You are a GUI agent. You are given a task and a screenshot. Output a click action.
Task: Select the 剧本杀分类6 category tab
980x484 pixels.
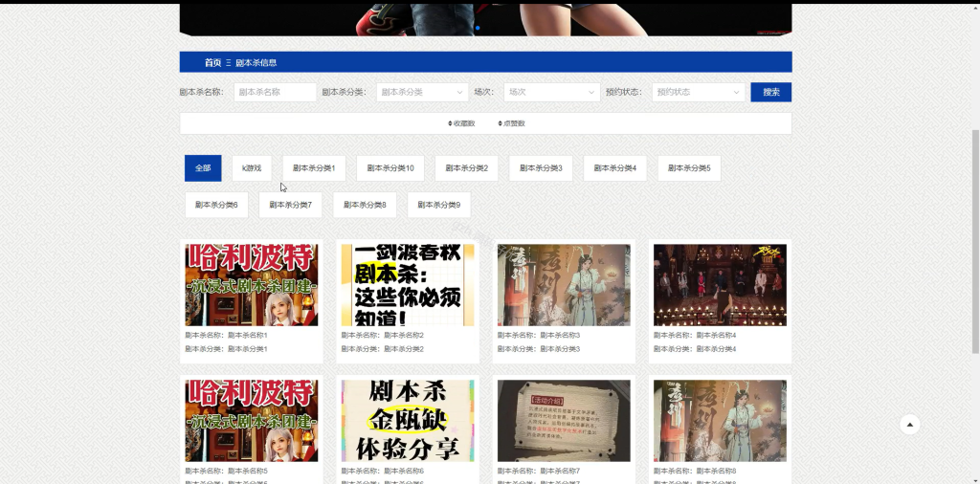[x=216, y=205]
